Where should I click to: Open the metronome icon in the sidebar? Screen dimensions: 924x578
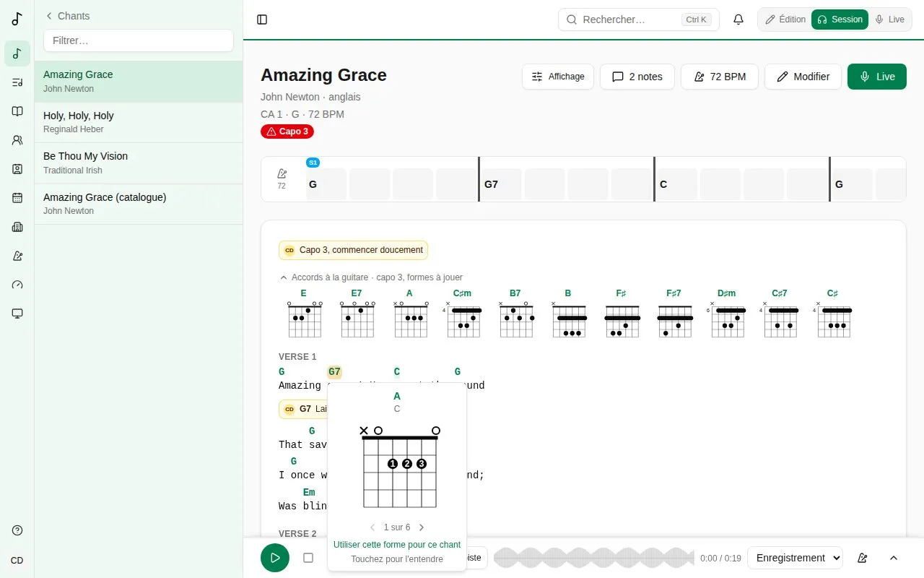click(x=17, y=256)
